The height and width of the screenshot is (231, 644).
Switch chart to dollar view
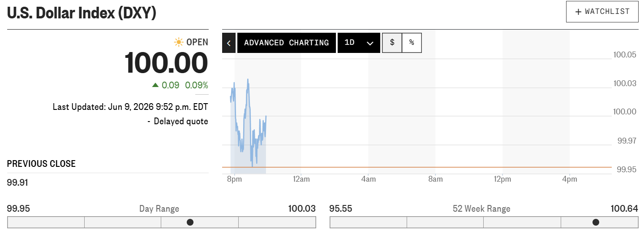click(392, 43)
